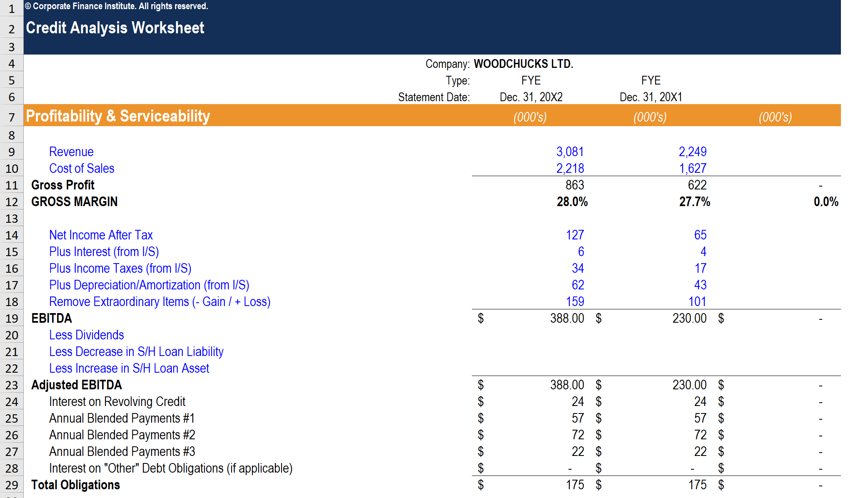This screenshot has width=868, height=498.
Task: Click the 127 net income value
Action: (x=574, y=235)
